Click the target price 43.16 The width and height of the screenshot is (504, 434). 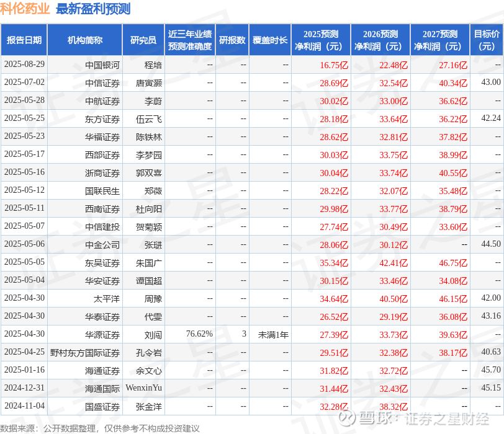point(491,316)
